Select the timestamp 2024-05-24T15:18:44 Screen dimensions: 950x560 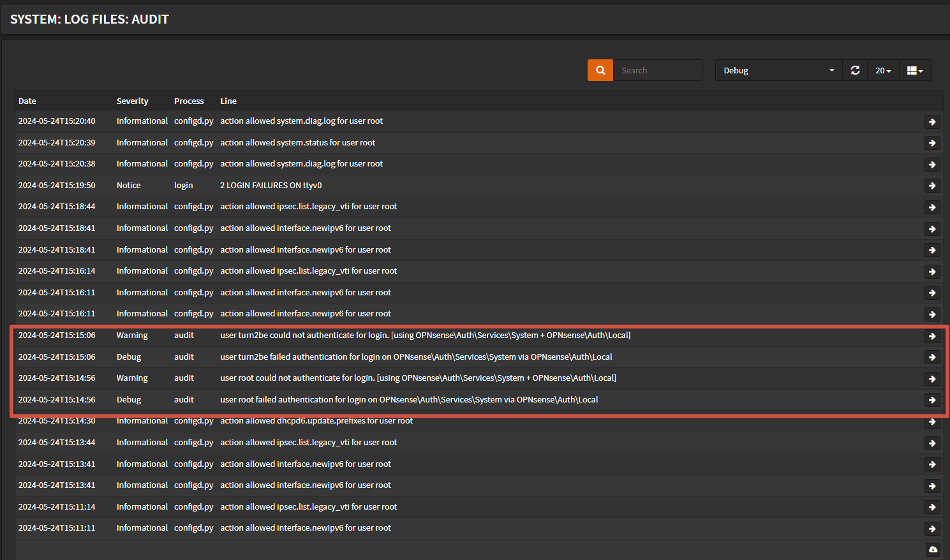pos(57,206)
